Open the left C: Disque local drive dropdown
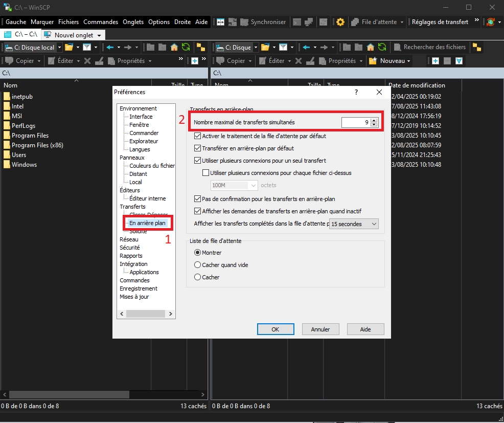The image size is (504, 423). 59,47
